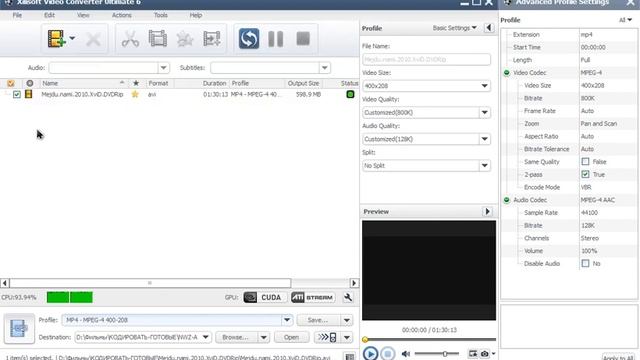Toggle the Disable Audio No checkbox
The image size is (640, 360).
click(585, 263)
